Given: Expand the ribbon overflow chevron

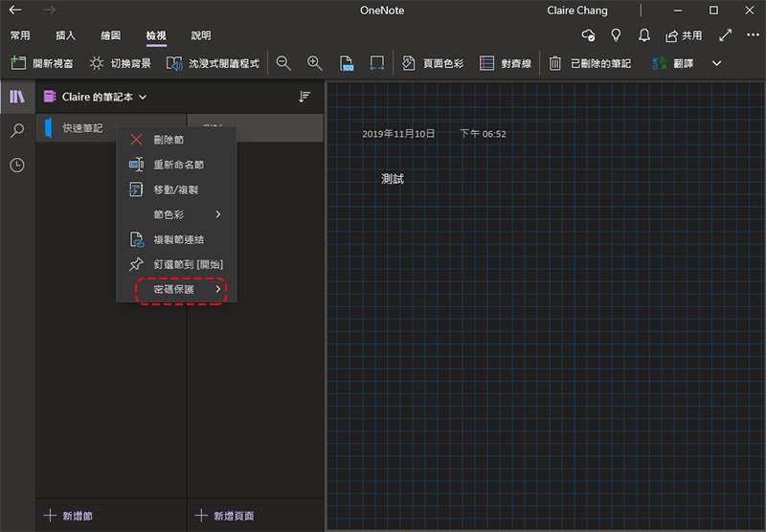Looking at the screenshot, I should (x=716, y=63).
